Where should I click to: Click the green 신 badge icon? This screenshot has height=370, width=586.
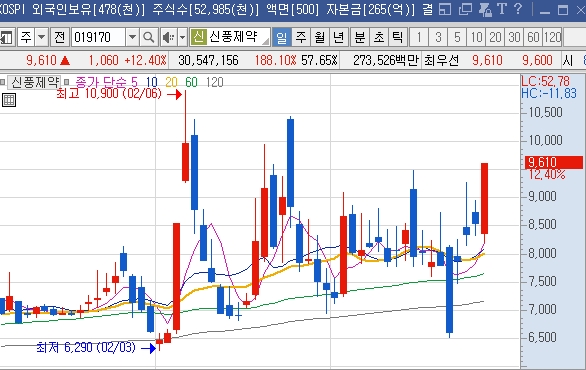tap(198, 37)
